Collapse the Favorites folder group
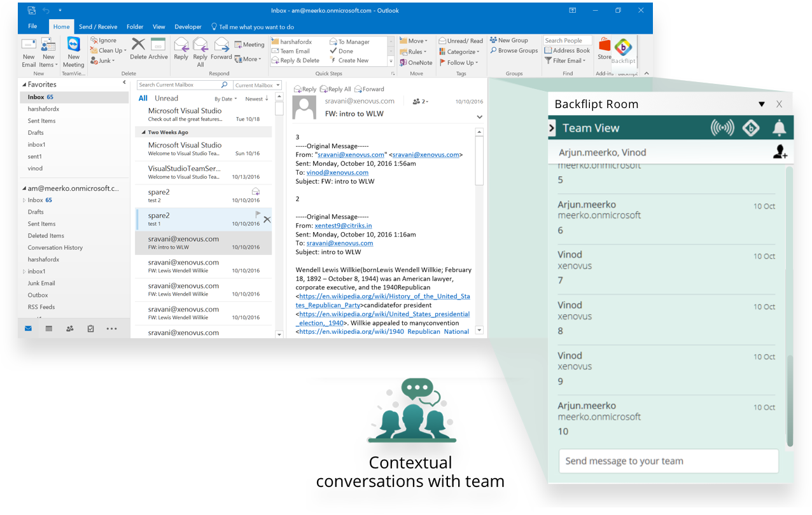The height and width of the screenshot is (515, 812). tap(24, 85)
